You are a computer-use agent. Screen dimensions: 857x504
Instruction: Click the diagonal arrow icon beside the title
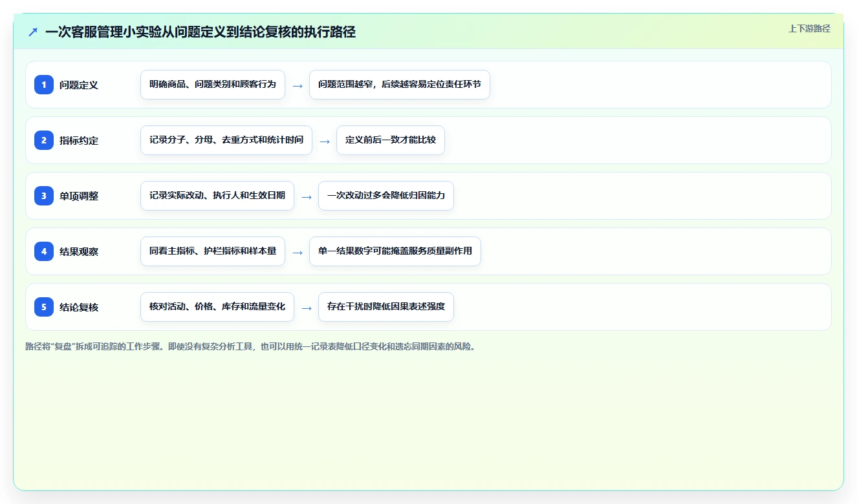(x=33, y=32)
